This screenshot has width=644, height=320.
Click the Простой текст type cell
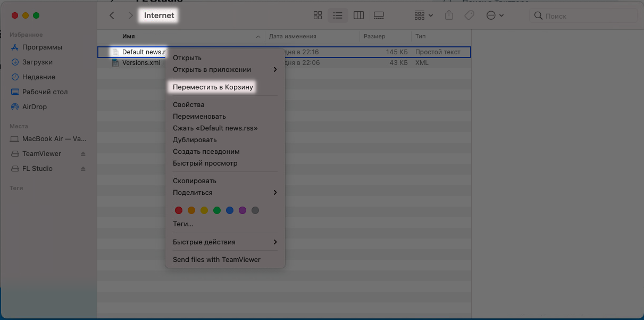click(438, 52)
